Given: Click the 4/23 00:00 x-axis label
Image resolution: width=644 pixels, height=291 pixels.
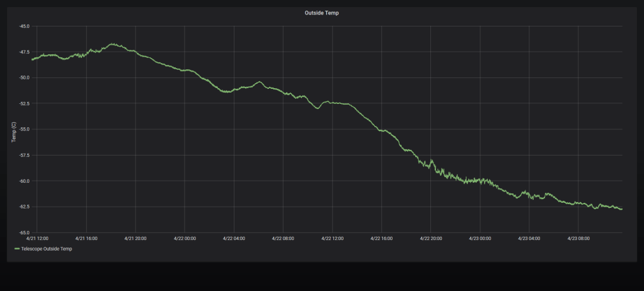Looking at the screenshot, I should 480,239.
